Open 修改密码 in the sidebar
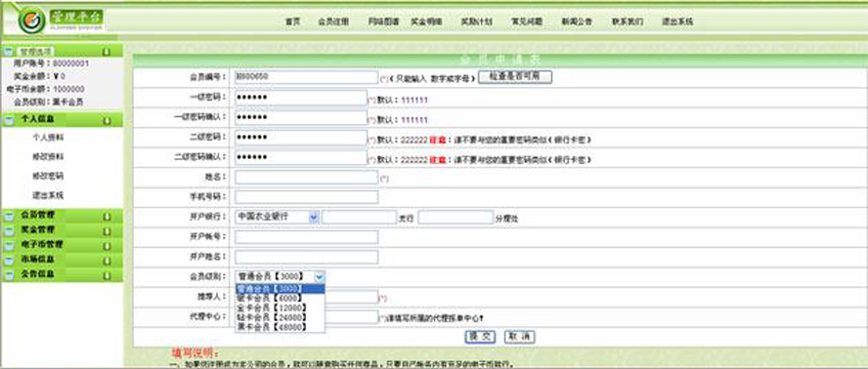The image size is (868, 369). [48, 176]
